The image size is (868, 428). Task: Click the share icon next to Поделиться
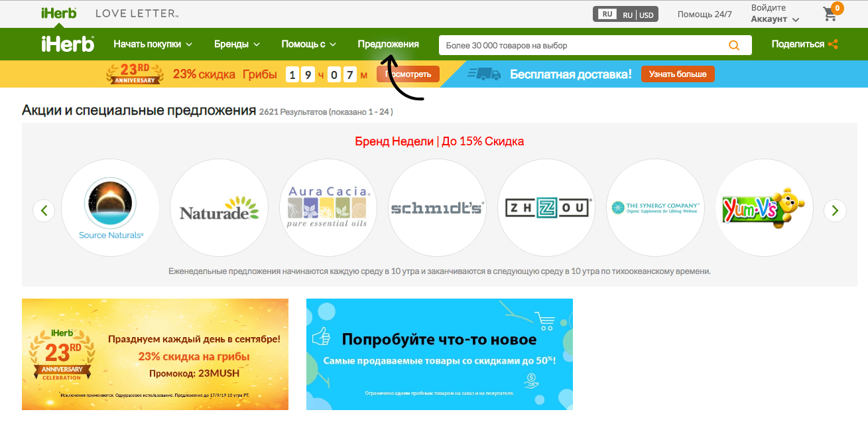click(833, 44)
